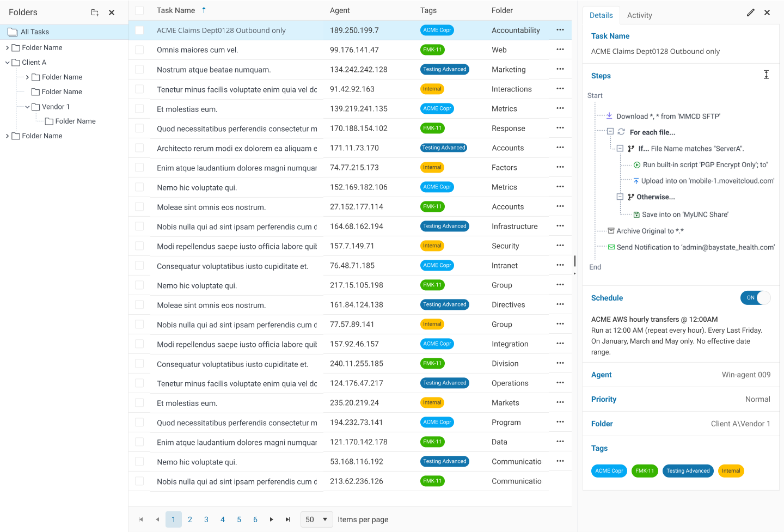Switch to the Activity tab
Viewport: 784px width, 532px height.
639,15
